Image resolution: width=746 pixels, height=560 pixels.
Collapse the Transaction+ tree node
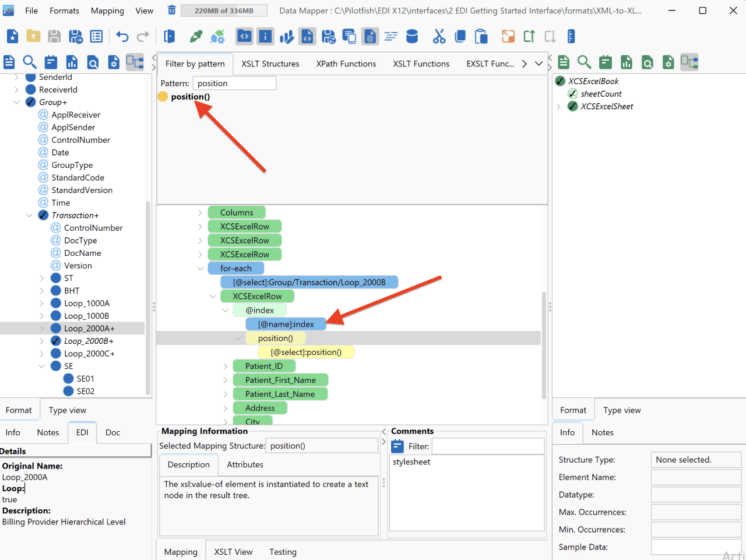[29, 215]
